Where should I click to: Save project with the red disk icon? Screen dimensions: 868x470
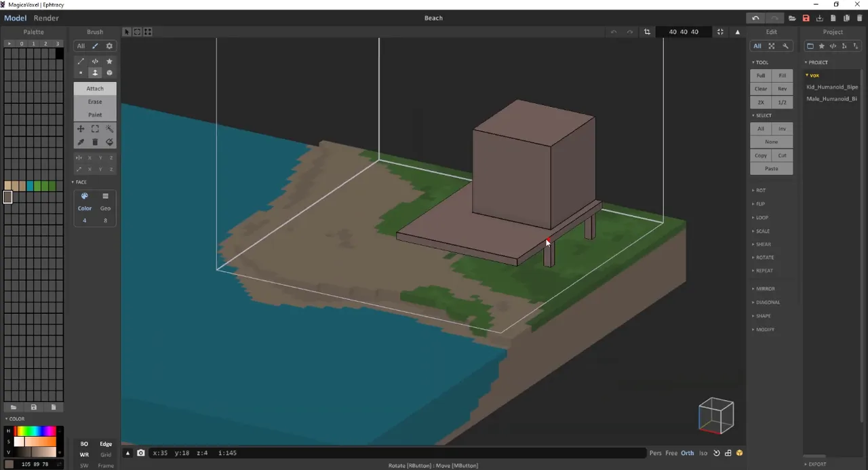806,18
